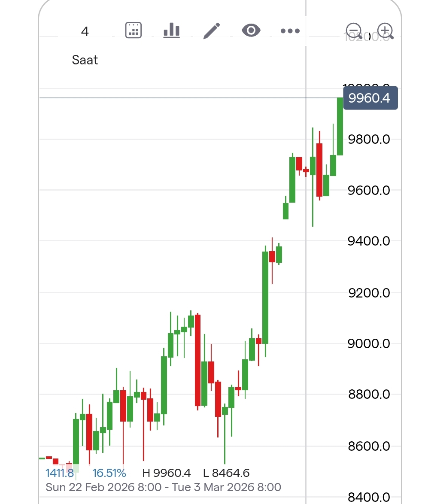This screenshot has height=504, width=422.
Task: Open the three-dot more options menu
Action: pyautogui.click(x=290, y=30)
